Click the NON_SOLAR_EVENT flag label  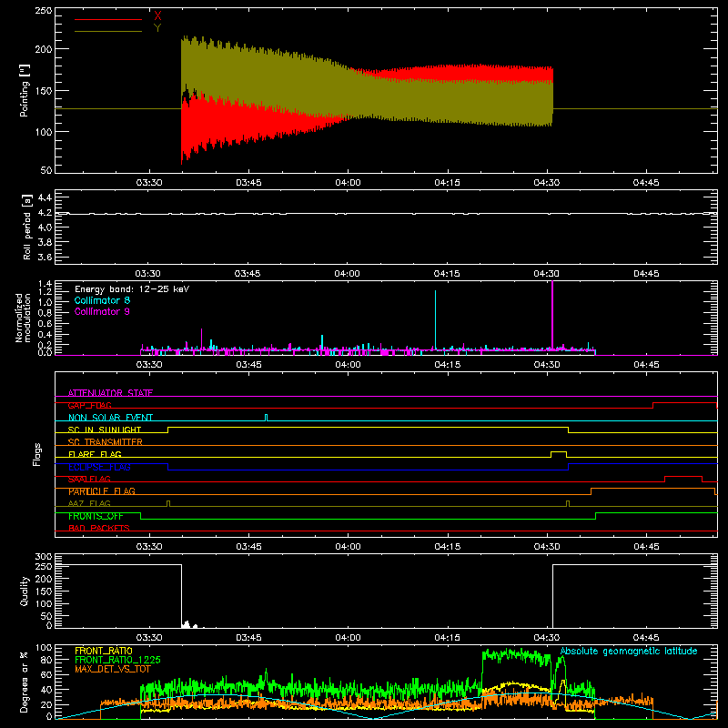(110, 418)
